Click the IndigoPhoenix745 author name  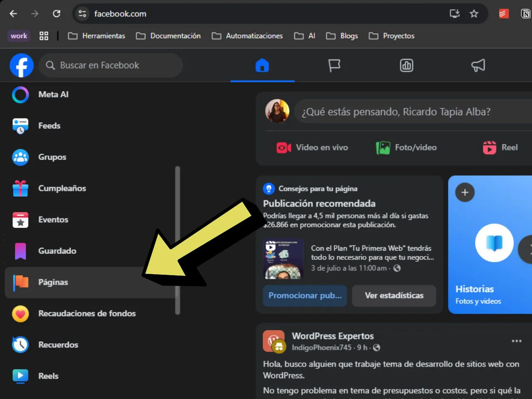322,347
